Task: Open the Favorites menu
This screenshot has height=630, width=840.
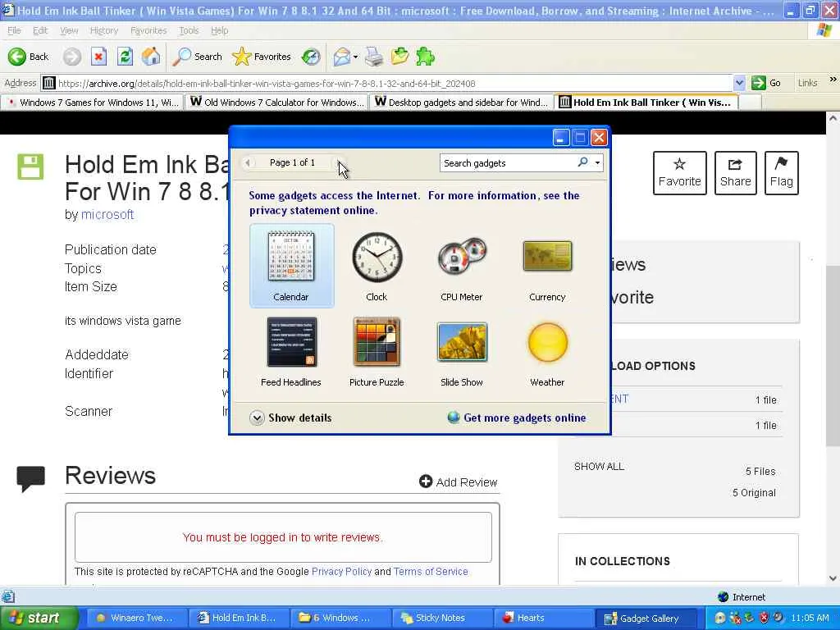Action: 148,30
